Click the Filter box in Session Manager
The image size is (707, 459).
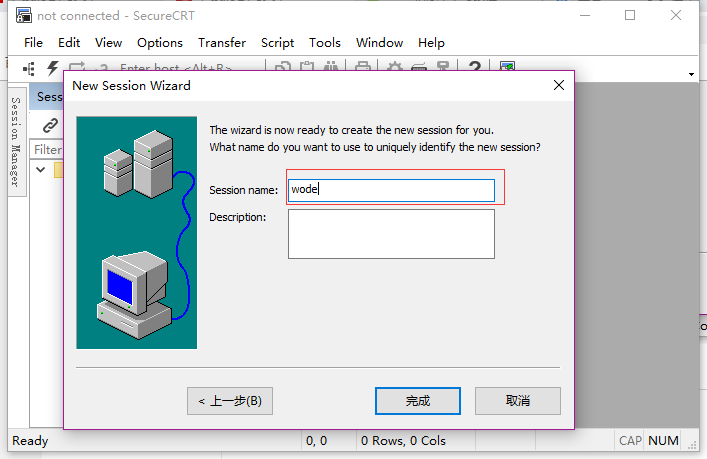pyautogui.click(x=47, y=149)
